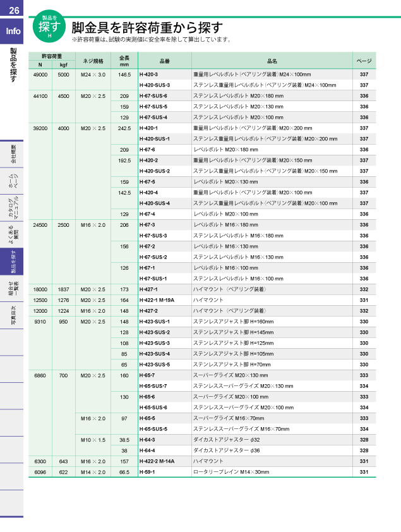Select the 会社概要 side tab
401x532 pixels.
point(13,154)
